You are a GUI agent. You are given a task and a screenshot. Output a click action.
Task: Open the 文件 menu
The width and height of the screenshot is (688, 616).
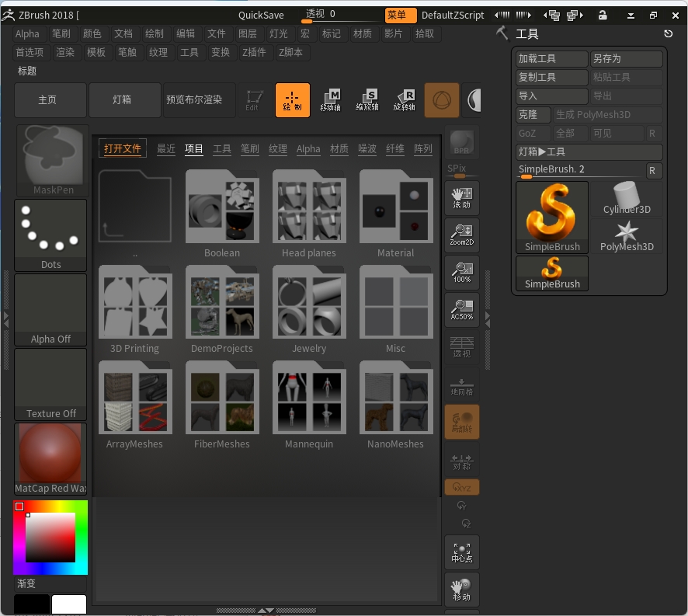(217, 33)
